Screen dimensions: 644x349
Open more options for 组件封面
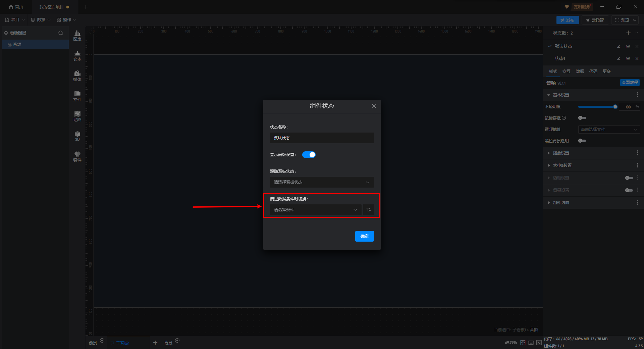coord(637,203)
